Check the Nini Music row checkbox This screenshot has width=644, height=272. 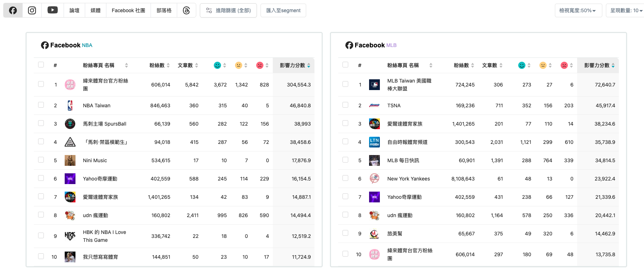(x=41, y=160)
